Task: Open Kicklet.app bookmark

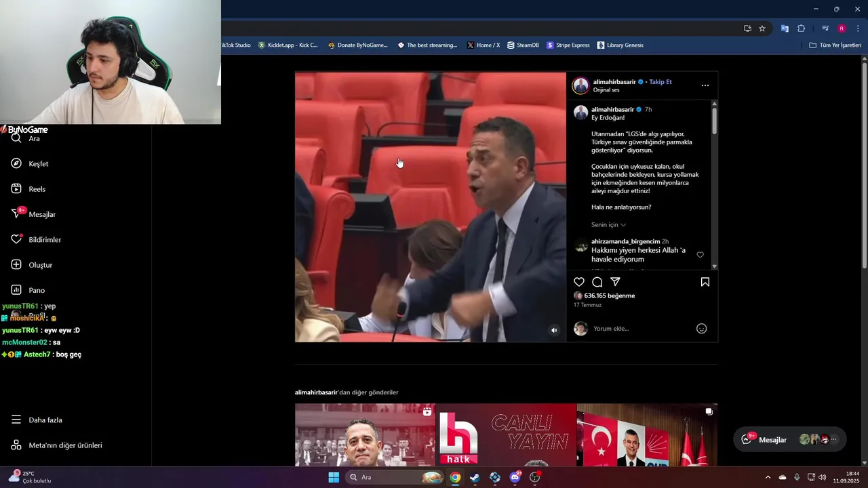Action: 288,45
